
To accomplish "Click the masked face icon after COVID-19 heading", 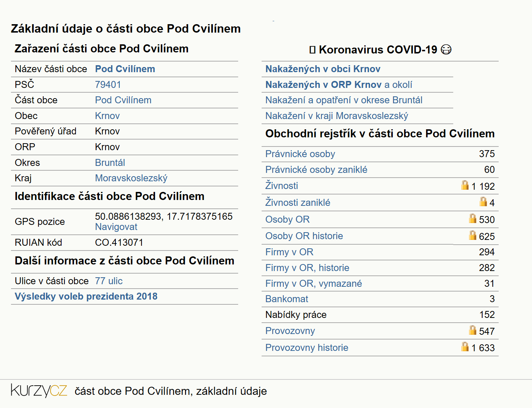I will [446, 49].
